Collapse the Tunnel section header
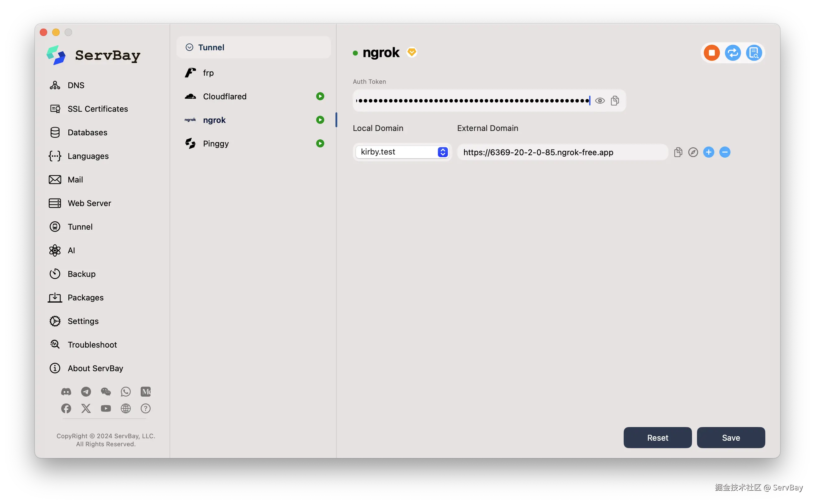 coord(189,47)
